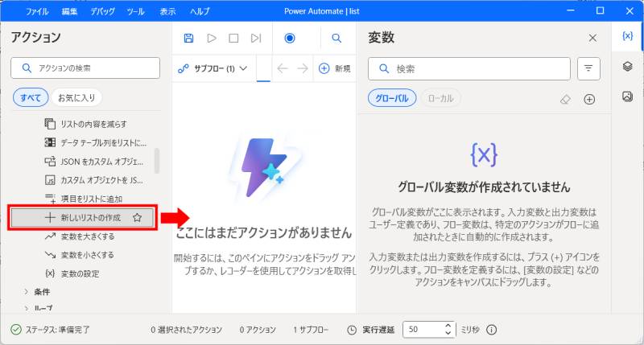Open the デバッグ menu
This screenshot has width=644, height=345.
(x=103, y=11)
